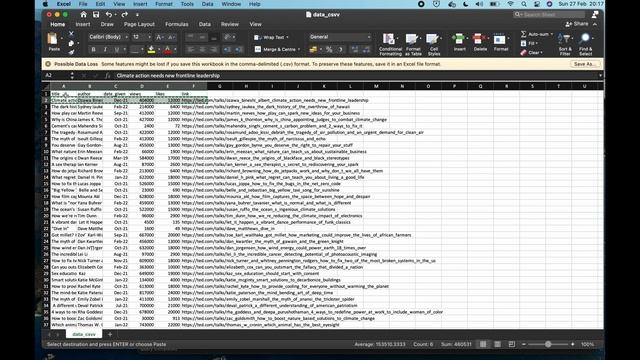
Task: Switch to Page Layout view in status bar
Action: 497,344
